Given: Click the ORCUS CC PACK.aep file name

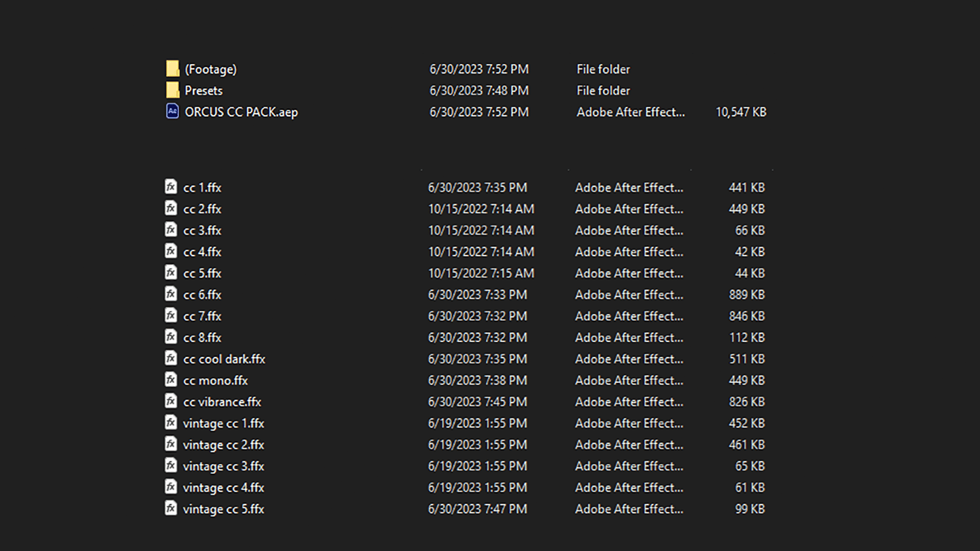Looking at the screenshot, I should [241, 112].
